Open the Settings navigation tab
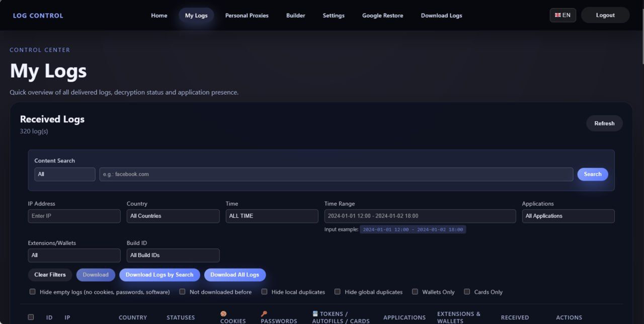Image resolution: width=644 pixels, height=324 pixels. (x=333, y=15)
